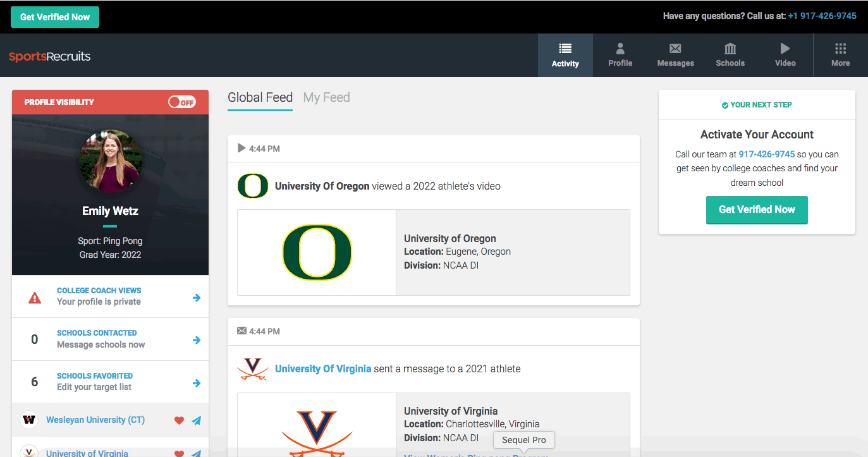Click the arrow next to Schools Contacted

pyautogui.click(x=197, y=340)
